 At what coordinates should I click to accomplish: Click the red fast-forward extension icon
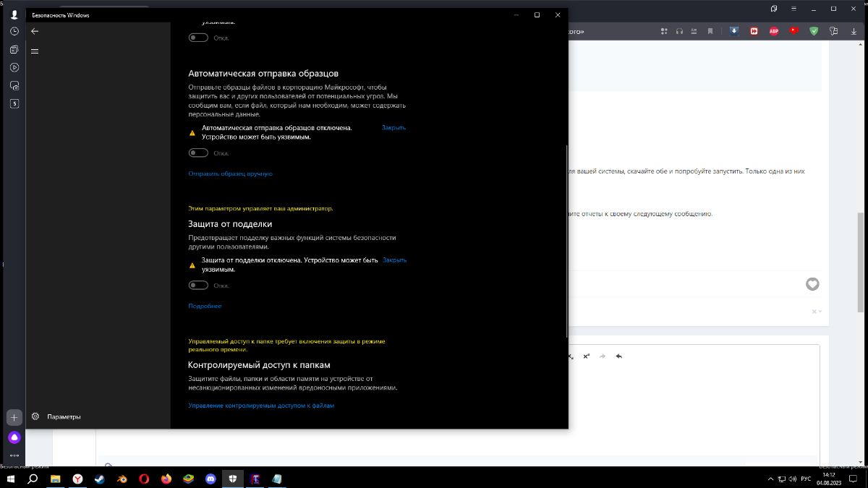(x=754, y=31)
